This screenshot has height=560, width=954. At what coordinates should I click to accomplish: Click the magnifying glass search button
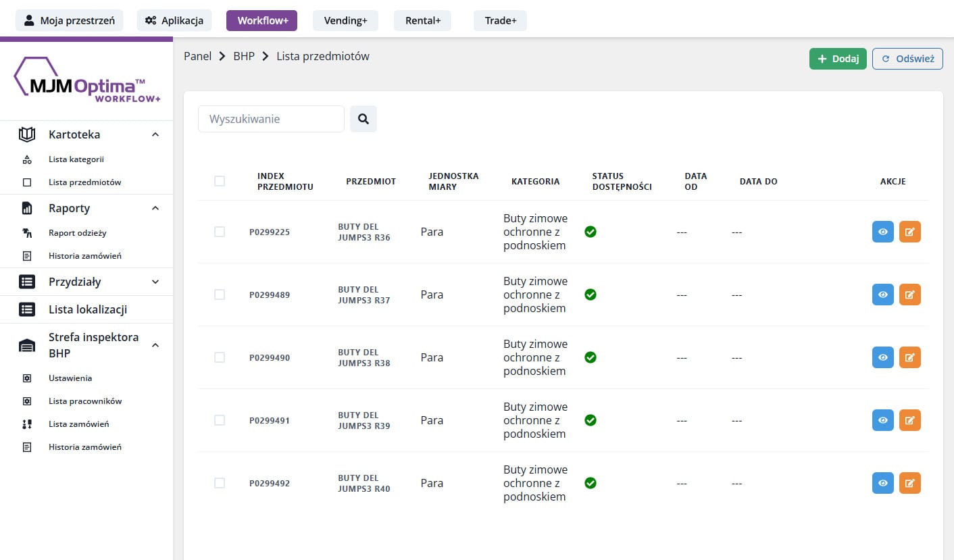pos(363,119)
